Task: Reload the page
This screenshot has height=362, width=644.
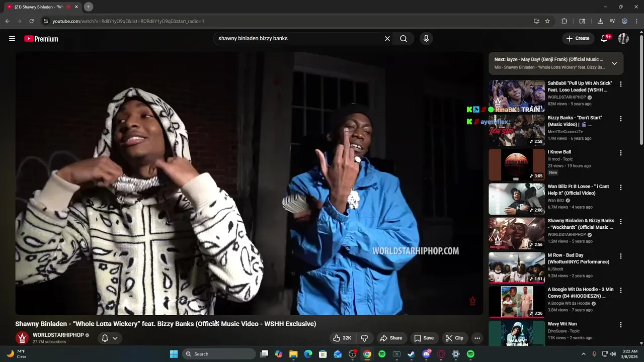Action: (32, 21)
